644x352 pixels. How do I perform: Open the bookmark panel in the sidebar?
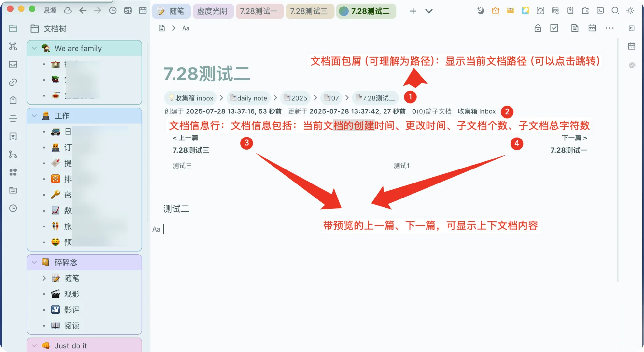pos(13,136)
